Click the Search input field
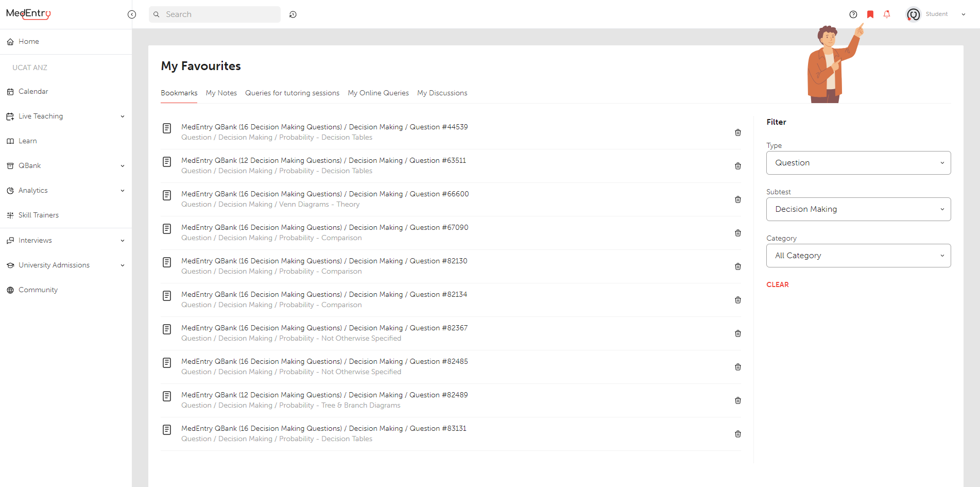Screen dimensions: 980x487 (x=215, y=14)
